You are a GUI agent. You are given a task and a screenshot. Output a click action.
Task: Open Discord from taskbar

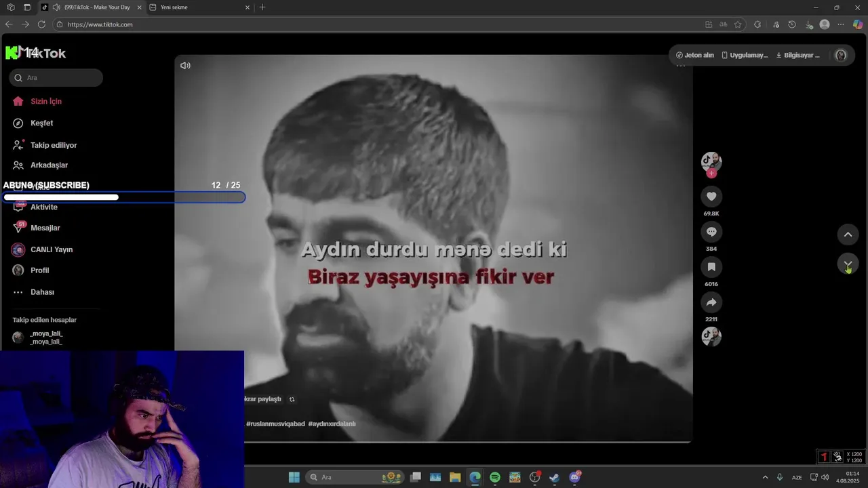[575, 477]
